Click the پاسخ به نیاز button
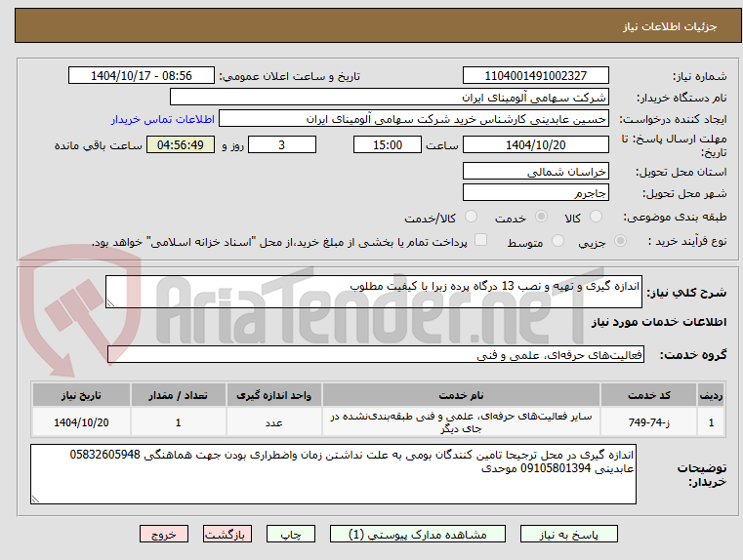This screenshot has width=743, height=560. coord(568,534)
